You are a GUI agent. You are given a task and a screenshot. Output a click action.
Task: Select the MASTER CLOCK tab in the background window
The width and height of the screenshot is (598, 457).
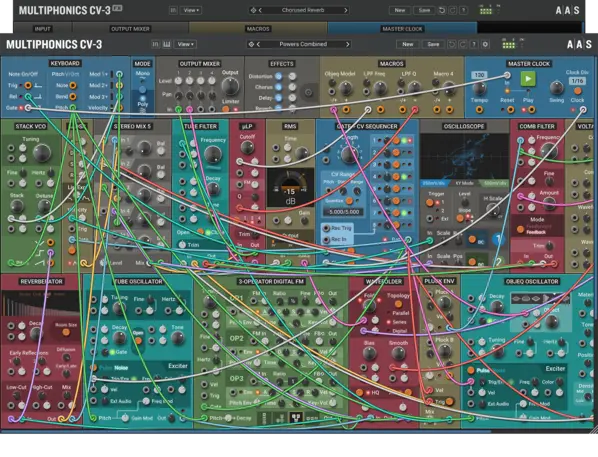[402, 29]
